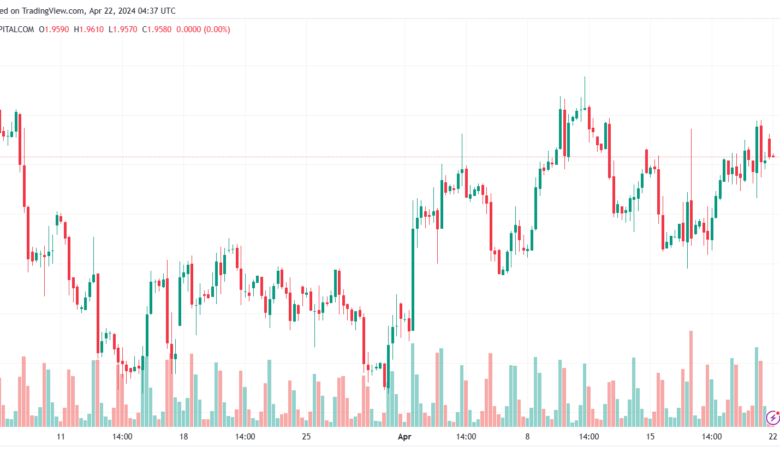Select the 8 date label on time axis
The height and width of the screenshot is (470, 780).
[527, 437]
